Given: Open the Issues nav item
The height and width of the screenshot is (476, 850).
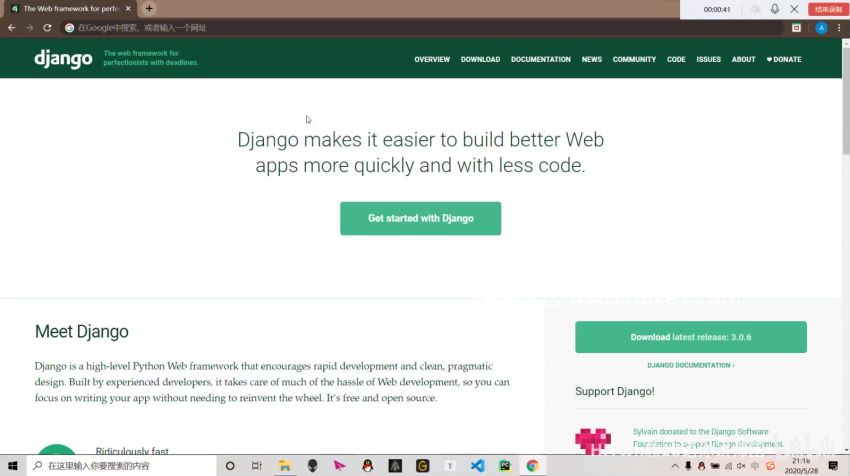Looking at the screenshot, I should coord(709,59).
